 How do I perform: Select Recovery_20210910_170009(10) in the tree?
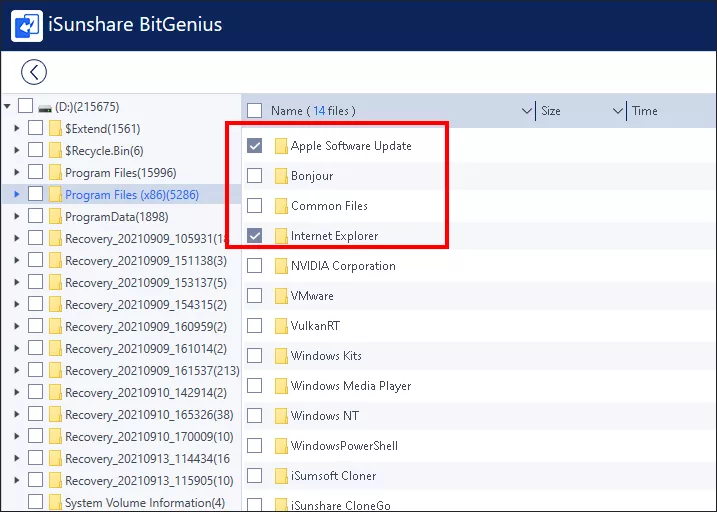tap(149, 437)
